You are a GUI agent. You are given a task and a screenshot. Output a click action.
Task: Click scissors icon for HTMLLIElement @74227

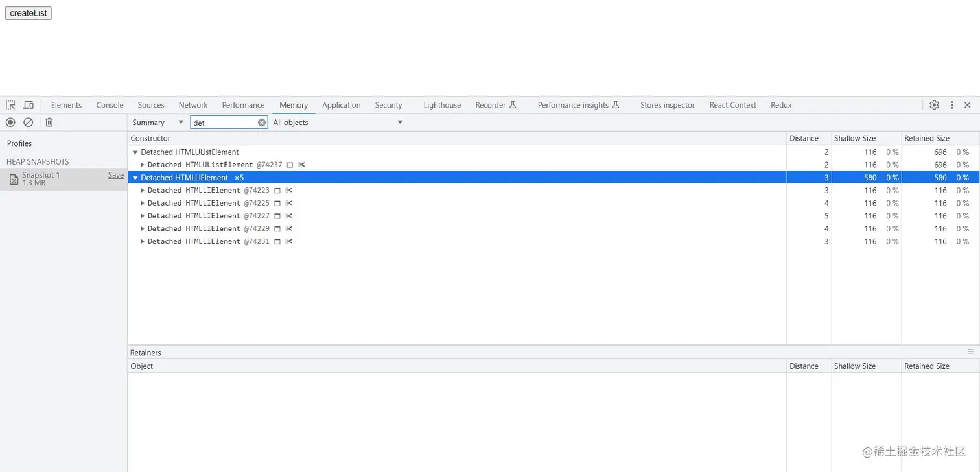pyautogui.click(x=289, y=216)
